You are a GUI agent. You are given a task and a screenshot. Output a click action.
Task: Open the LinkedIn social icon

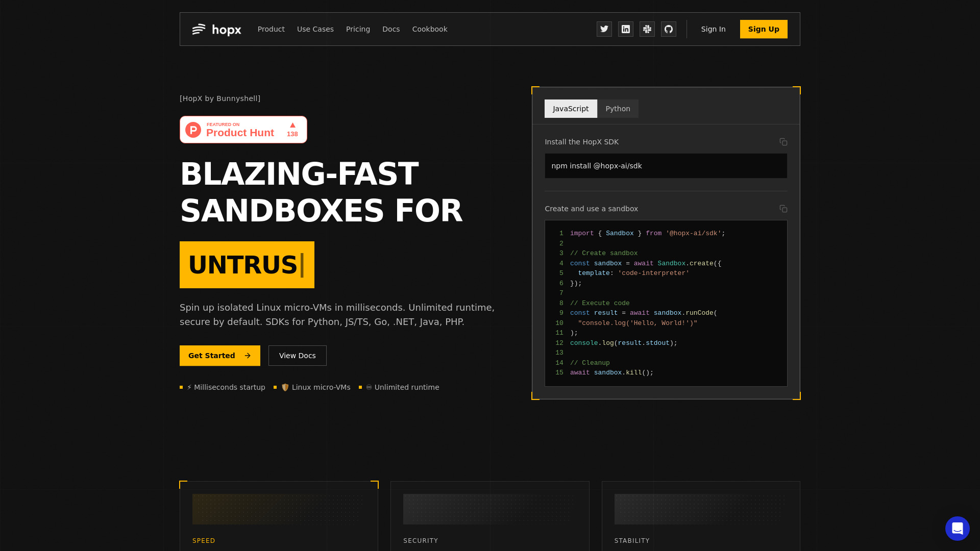pos(626,29)
